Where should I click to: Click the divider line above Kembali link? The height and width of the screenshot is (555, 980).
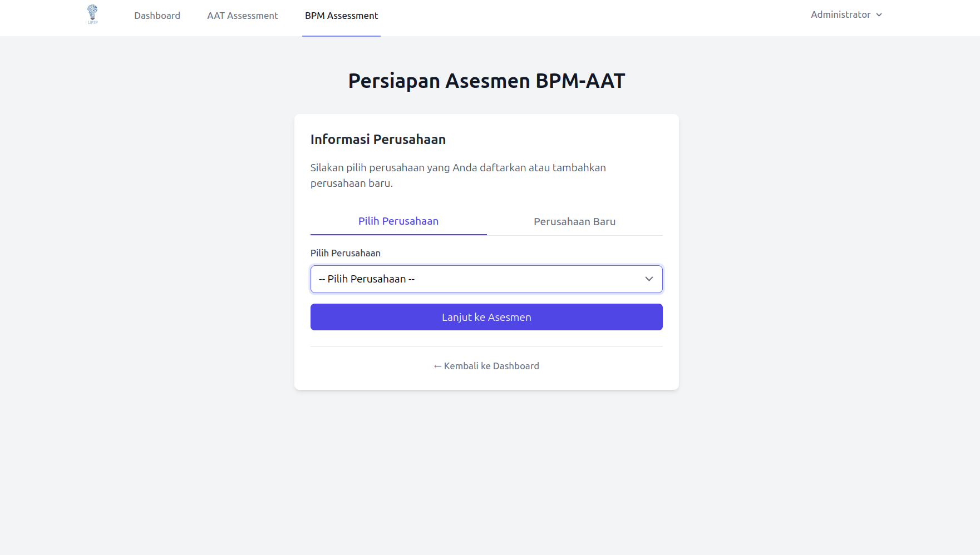tap(486, 347)
